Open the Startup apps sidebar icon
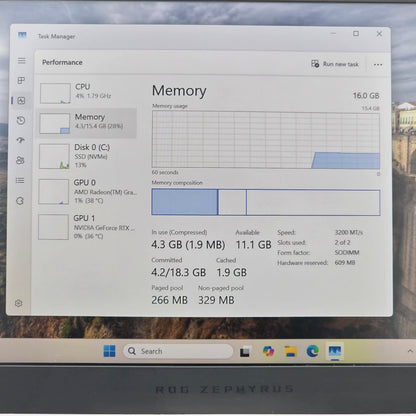 tap(21, 140)
